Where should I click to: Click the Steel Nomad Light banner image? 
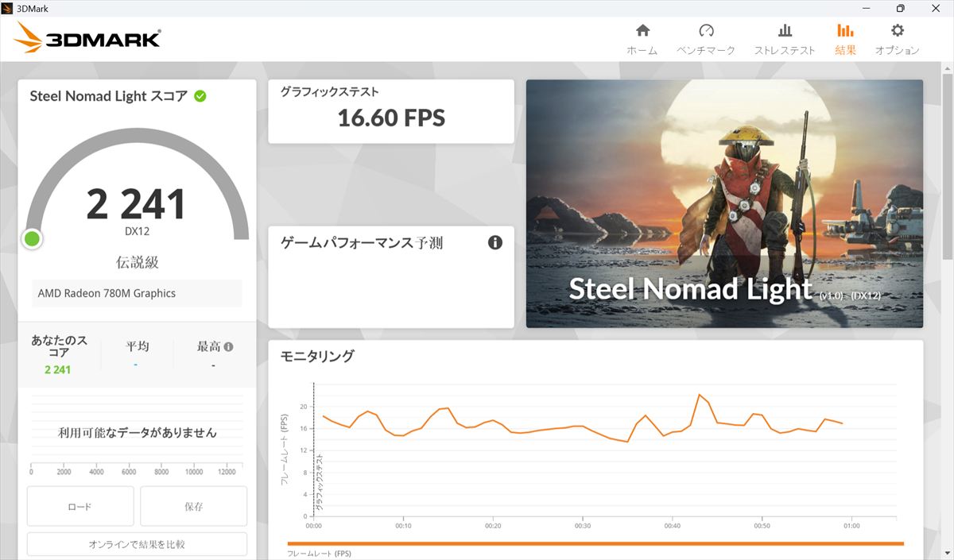click(724, 203)
